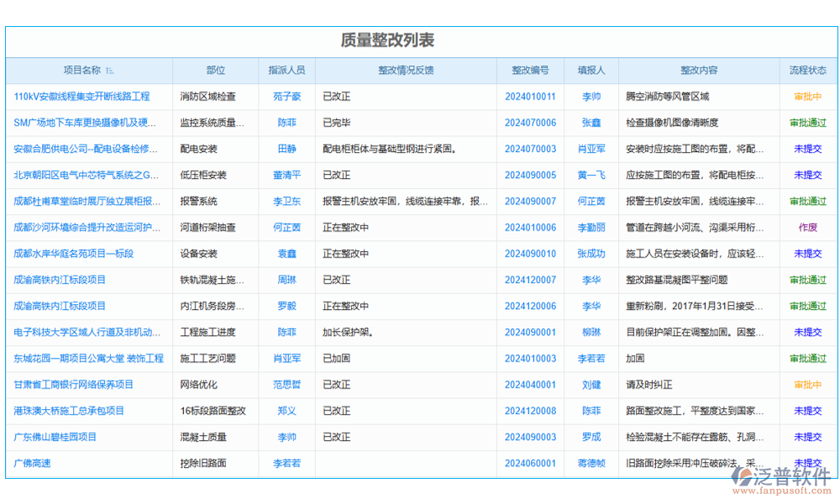
Task: Click 审批通过 status on the SM广场 row
Action: coord(807,123)
